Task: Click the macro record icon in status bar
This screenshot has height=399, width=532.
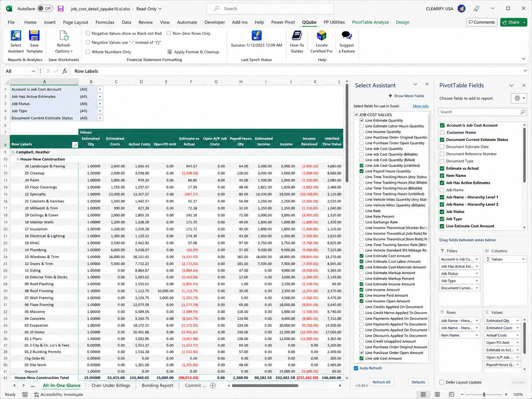Action: [25, 394]
